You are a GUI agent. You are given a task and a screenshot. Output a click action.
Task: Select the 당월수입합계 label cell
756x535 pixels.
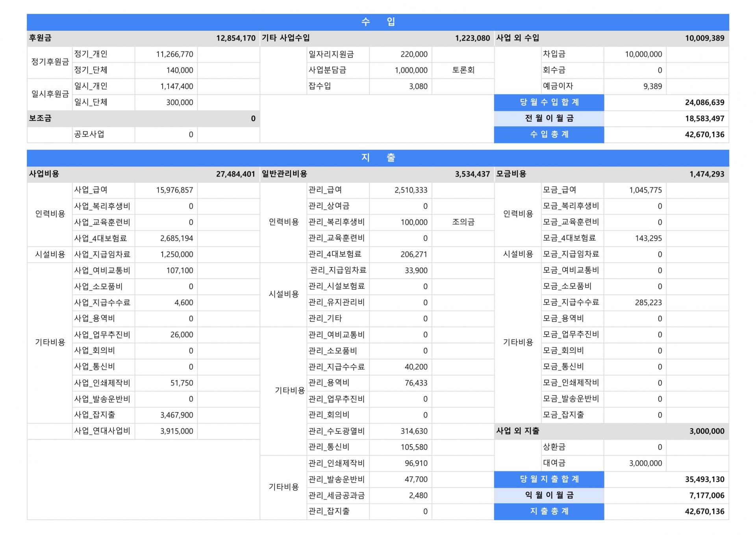pyautogui.click(x=549, y=102)
